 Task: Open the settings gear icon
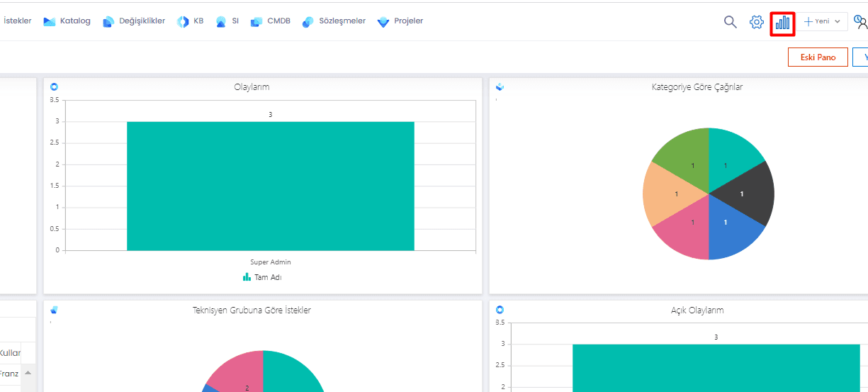tap(756, 22)
